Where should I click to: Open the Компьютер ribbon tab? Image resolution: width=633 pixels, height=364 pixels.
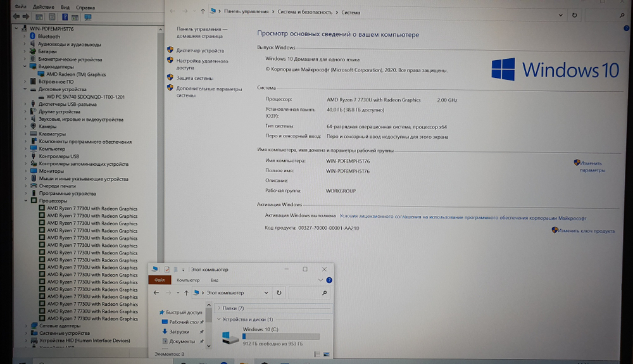(x=188, y=280)
